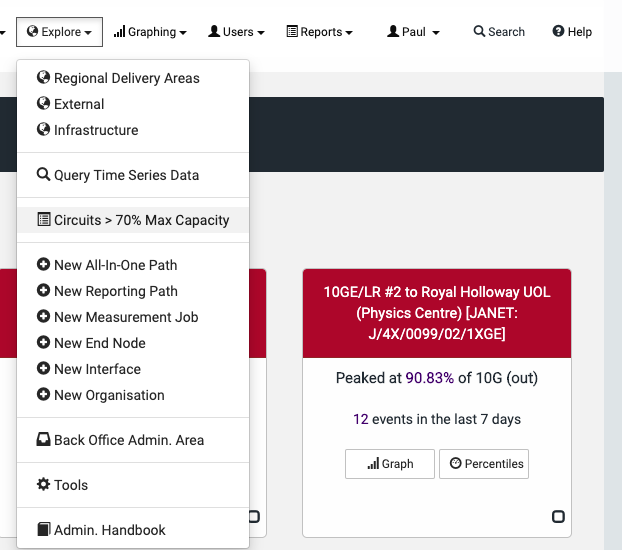Image resolution: width=622 pixels, height=550 pixels.
Task: Click plus icon next to New End Node
Action: (x=43, y=342)
